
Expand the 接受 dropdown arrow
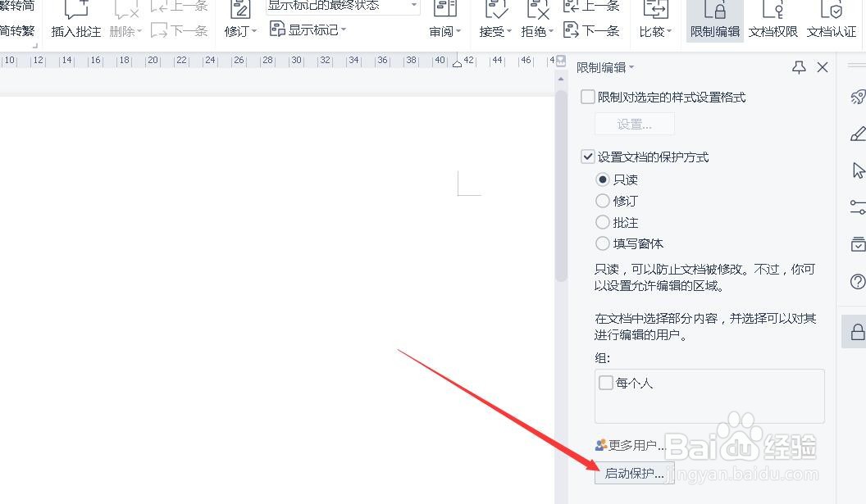tap(508, 31)
